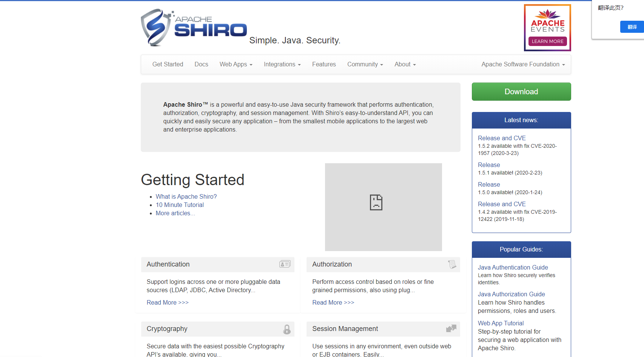This screenshot has height=357, width=644.
Task: Click Read More under Authentication
Action: click(168, 302)
